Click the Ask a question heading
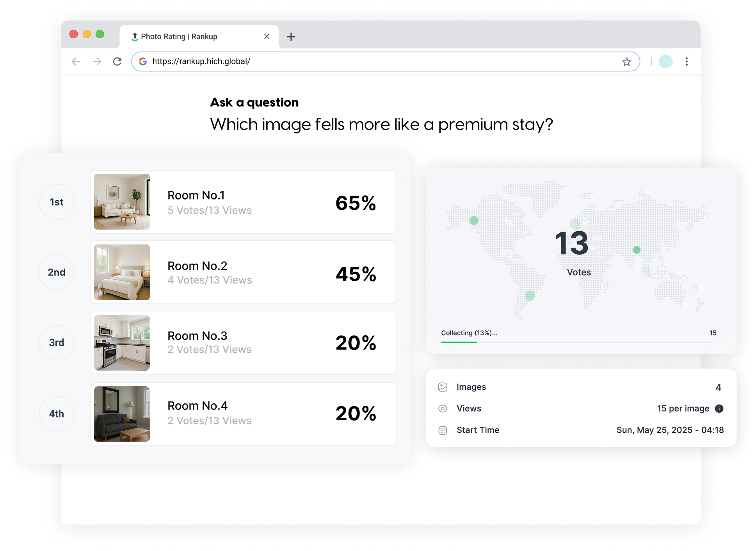The image size is (756, 551). click(254, 102)
